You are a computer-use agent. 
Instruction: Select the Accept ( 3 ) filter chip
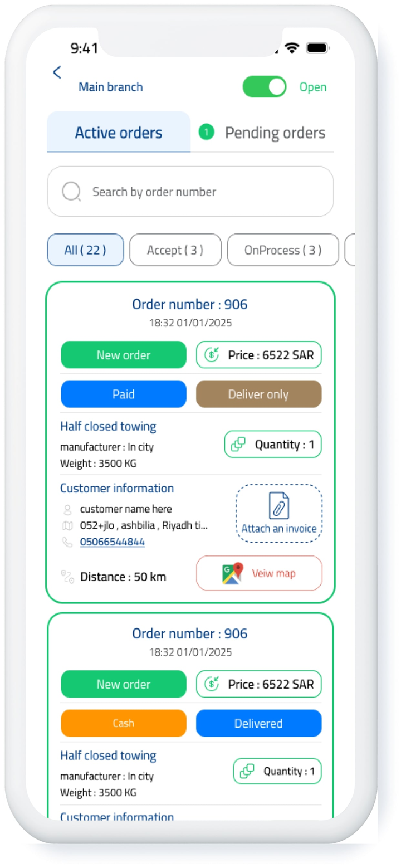click(175, 250)
